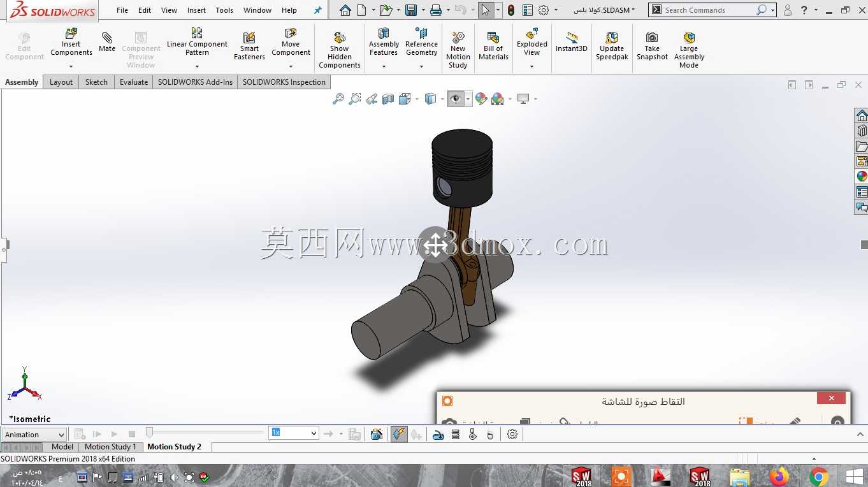Expand Insert Components dropdown arrow
868x487 pixels.
click(x=71, y=66)
